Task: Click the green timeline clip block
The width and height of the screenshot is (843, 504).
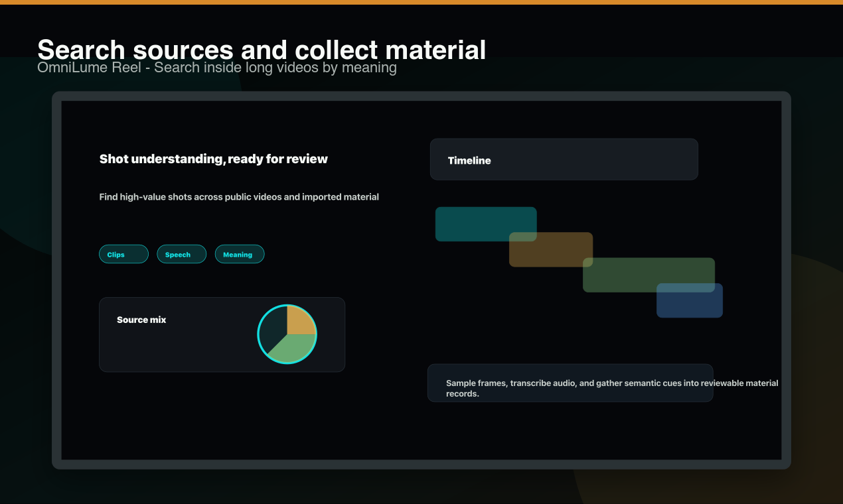Action: pos(649,275)
